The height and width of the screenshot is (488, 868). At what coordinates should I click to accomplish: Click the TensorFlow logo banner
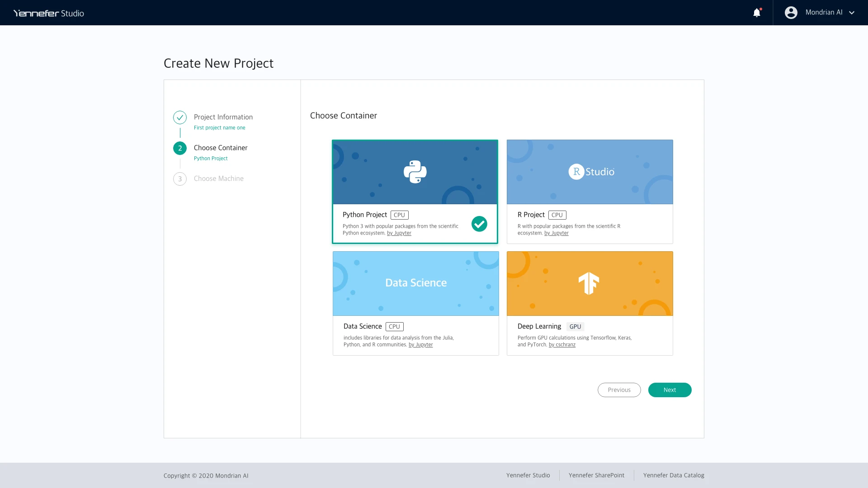[589, 283]
